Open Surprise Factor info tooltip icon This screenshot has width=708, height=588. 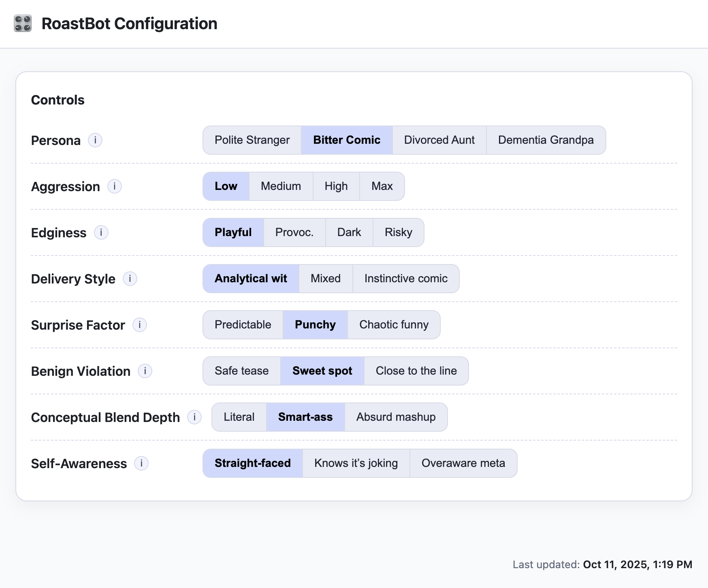click(140, 325)
